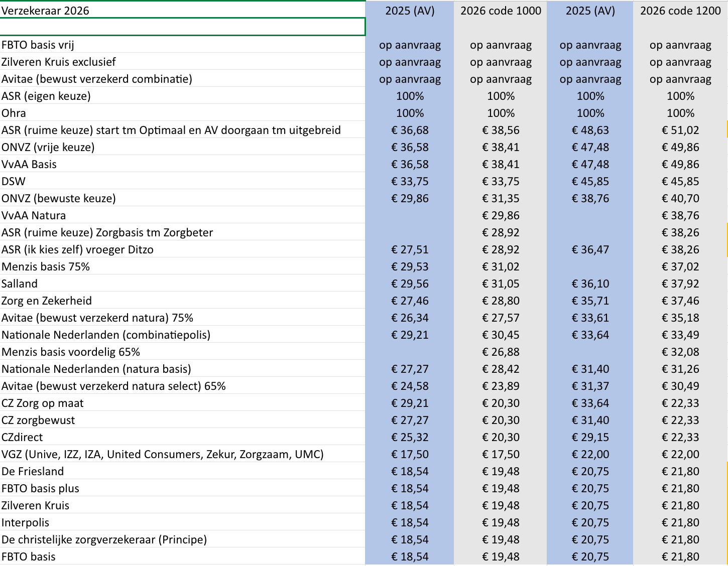Click the € 33,75 value for DSW
Image resolution: width=728 pixels, height=566 pixels.
[x=410, y=181]
